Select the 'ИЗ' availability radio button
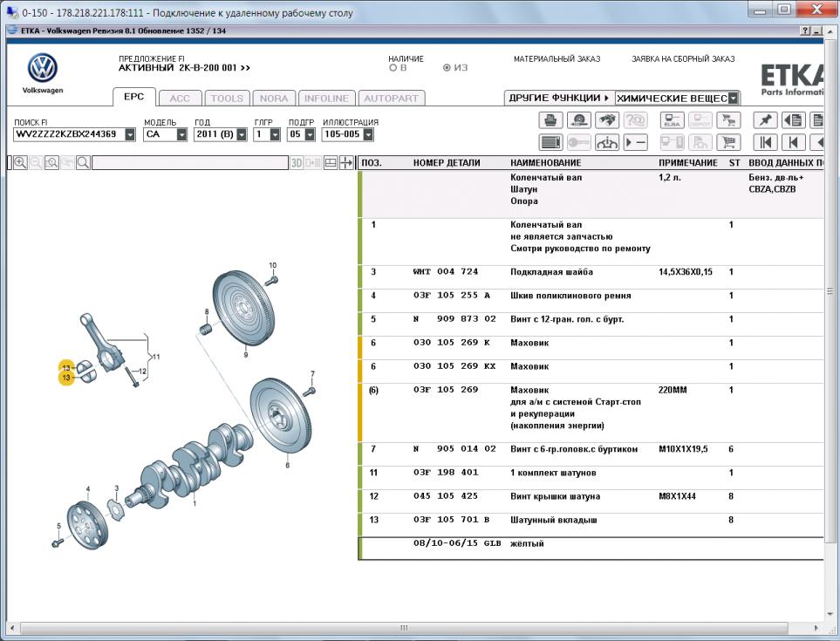840x641 pixels. (x=447, y=68)
